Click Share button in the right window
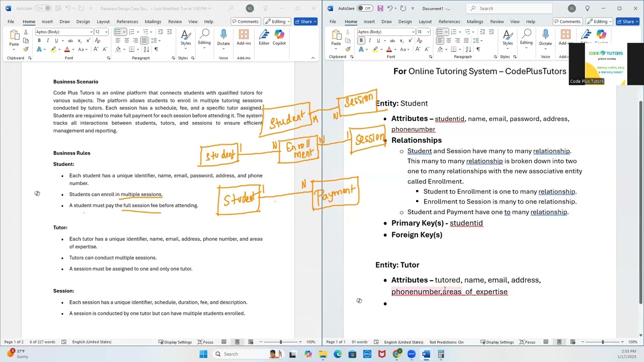This screenshot has height=362, width=644. tap(628, 22)
